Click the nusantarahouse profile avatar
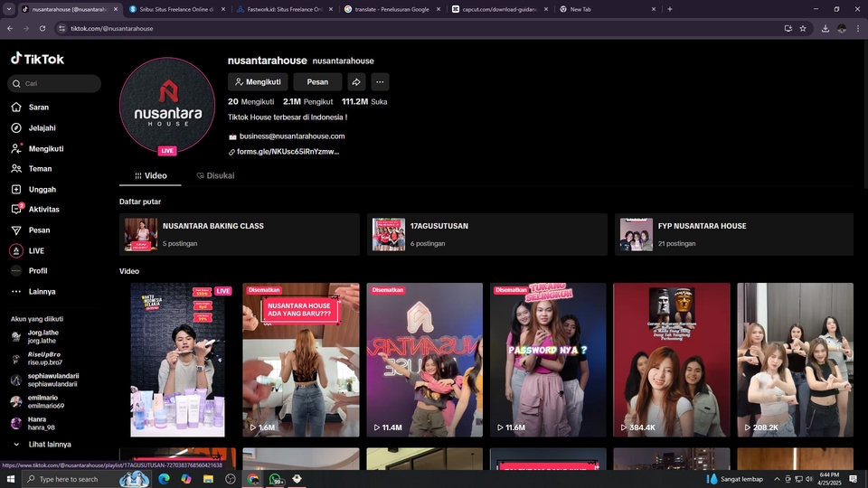This screenshot has width=868, height=488. pos(167,105)
